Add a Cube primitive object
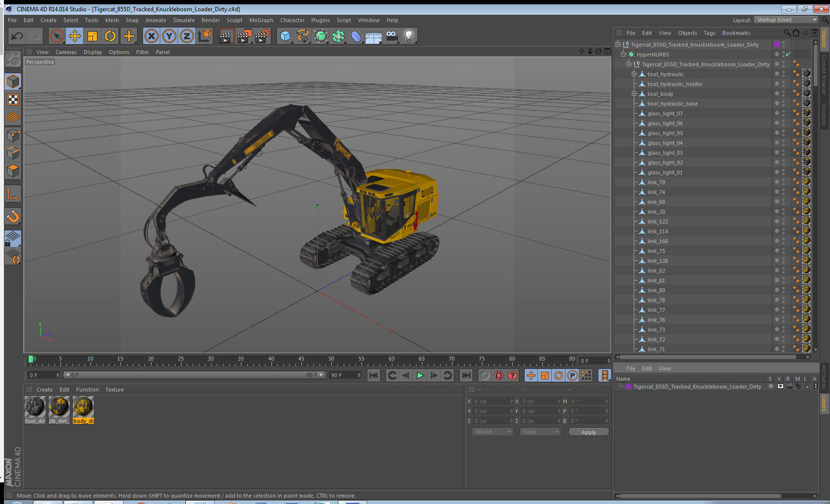830x504 pixels. tap(285, 36)
